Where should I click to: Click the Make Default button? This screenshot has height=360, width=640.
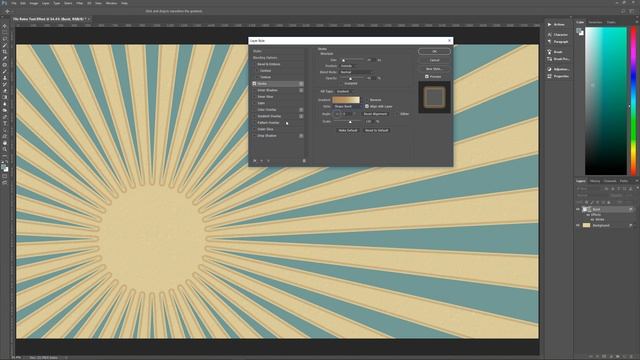tap(348, 131)
